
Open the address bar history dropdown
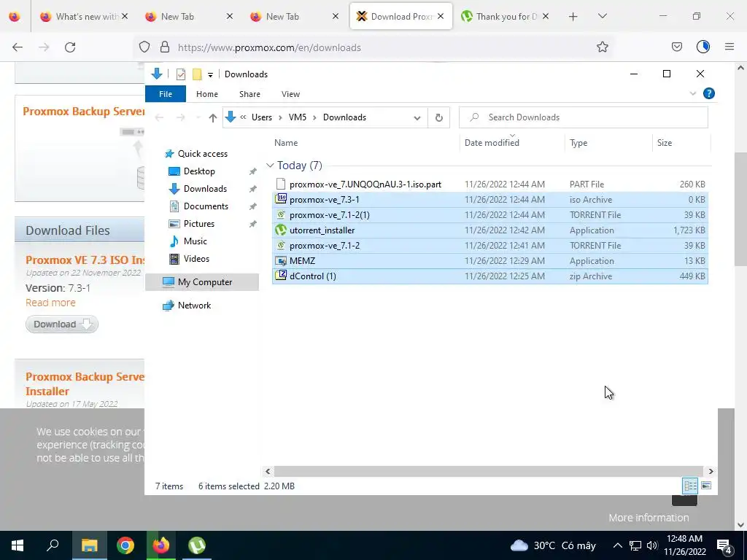point(417,117)
